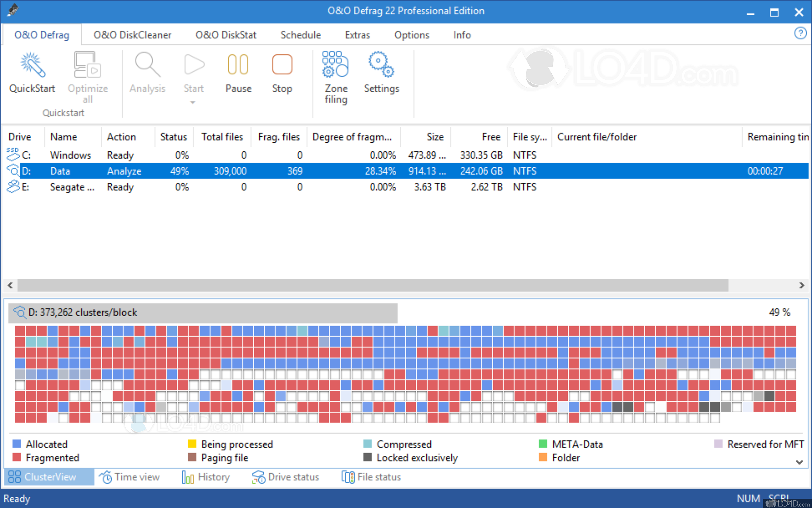Click the Being processed yellow swatch

[x=192, y=443]
